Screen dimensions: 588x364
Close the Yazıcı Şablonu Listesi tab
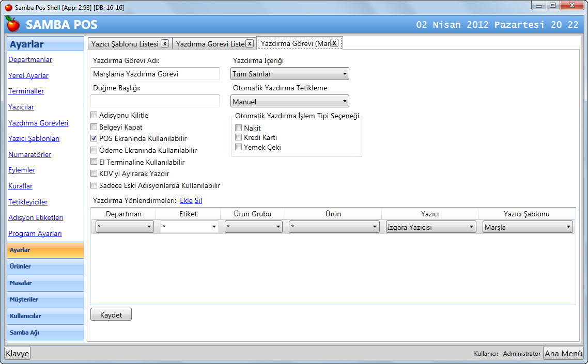164,43
